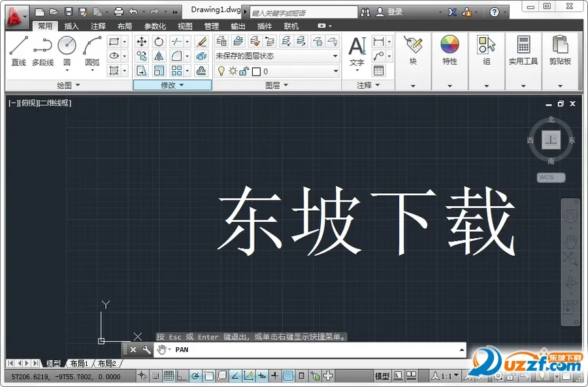The width and height of the screenshot is (588, 387).
Task: Enable ortho mode in status bar
Action: tap(183, 377)
